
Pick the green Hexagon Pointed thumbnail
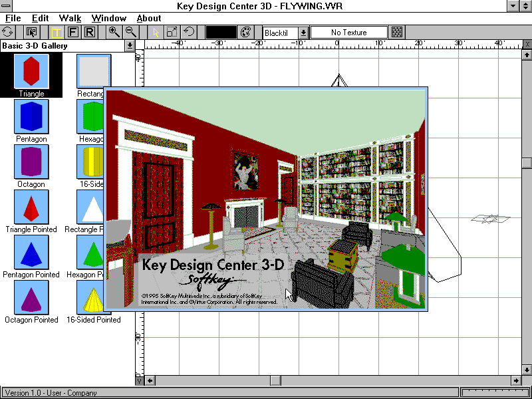[90, 252]
